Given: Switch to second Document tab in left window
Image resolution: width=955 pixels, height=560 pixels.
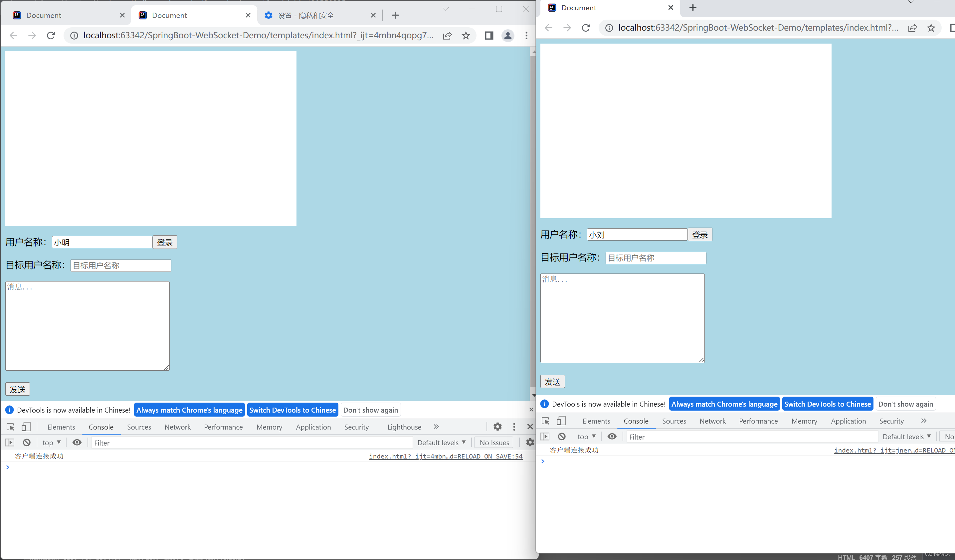Looking at the screenshot, I should (x=194, y=15).
